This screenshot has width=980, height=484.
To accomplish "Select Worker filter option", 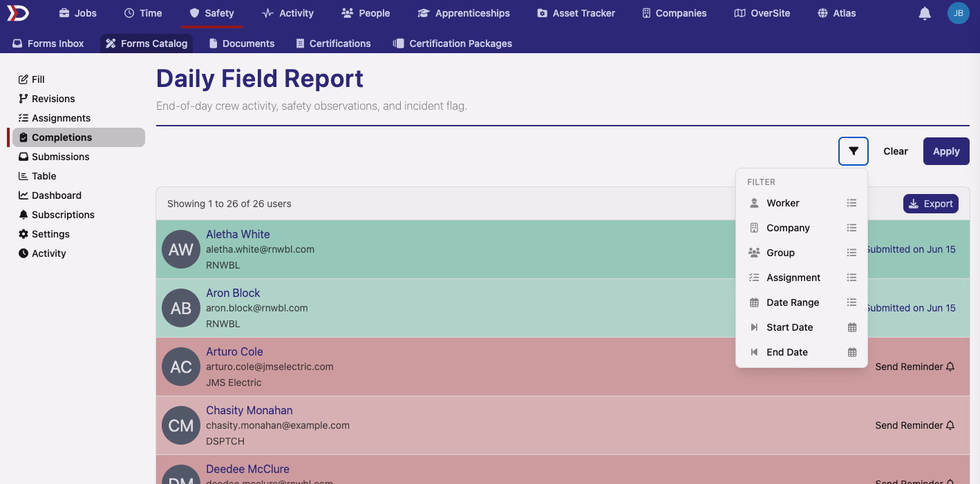I will (x=802, y=203).
